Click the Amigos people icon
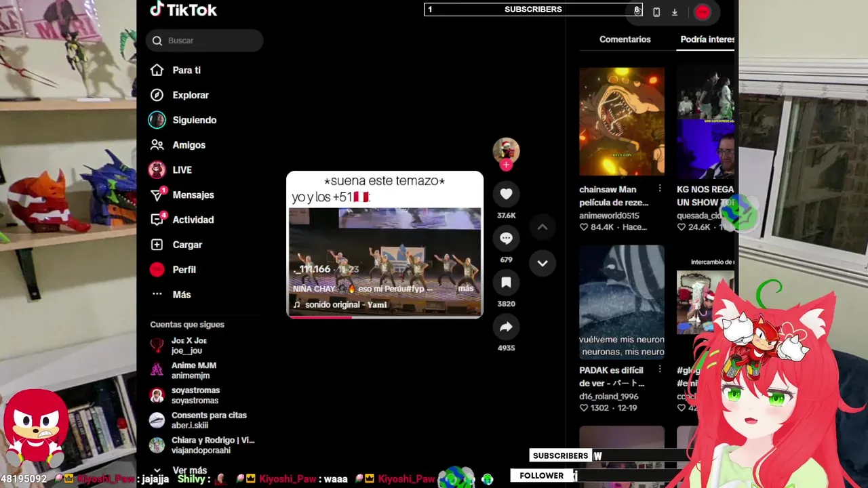The height and width of the screenshot is (488, 868). (157, 145)
